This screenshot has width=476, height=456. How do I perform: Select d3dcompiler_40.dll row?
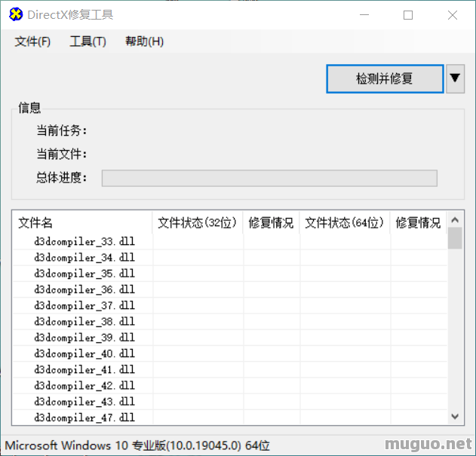click(x=230, y=354)
